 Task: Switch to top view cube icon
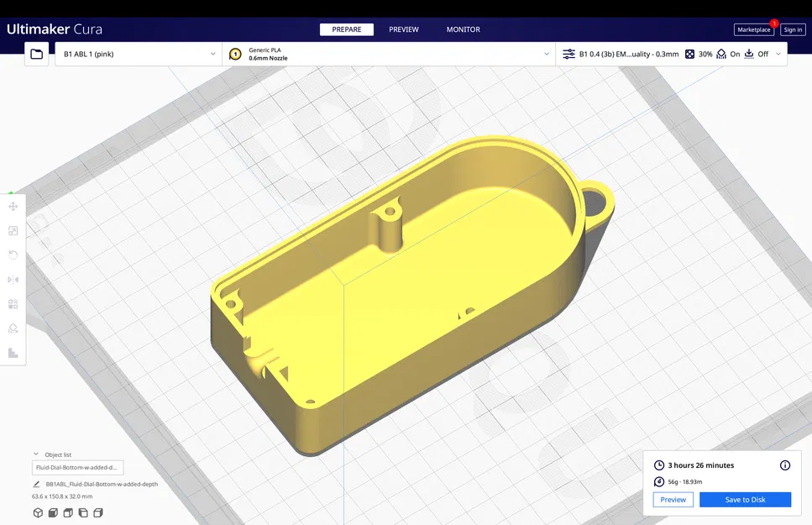point(68,512)
